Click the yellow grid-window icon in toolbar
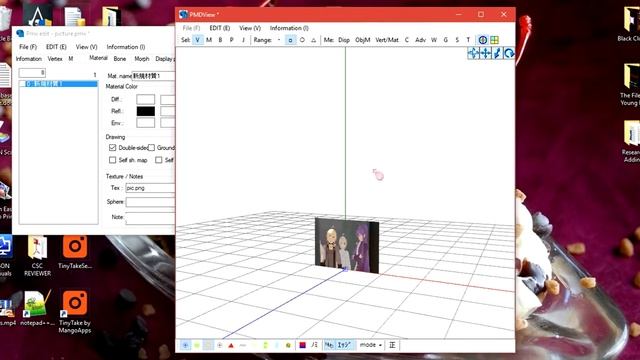The image size is (640, 360). [494, 40]
